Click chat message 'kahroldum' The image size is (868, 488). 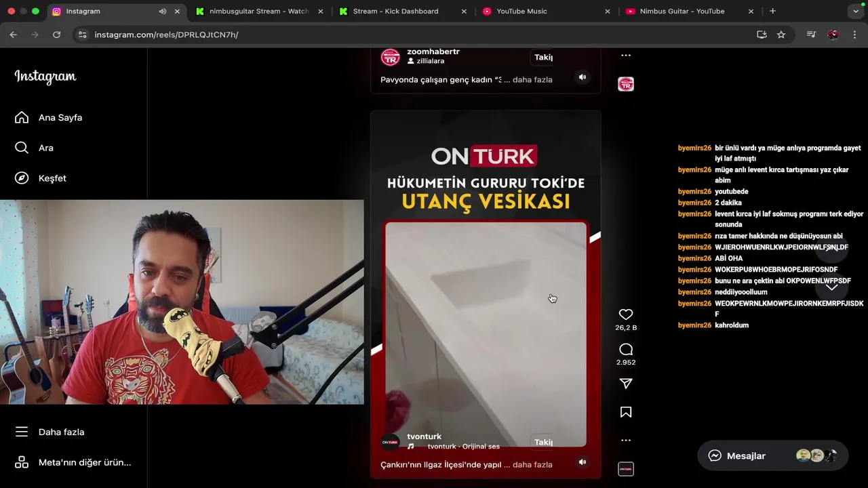(732, 325)
